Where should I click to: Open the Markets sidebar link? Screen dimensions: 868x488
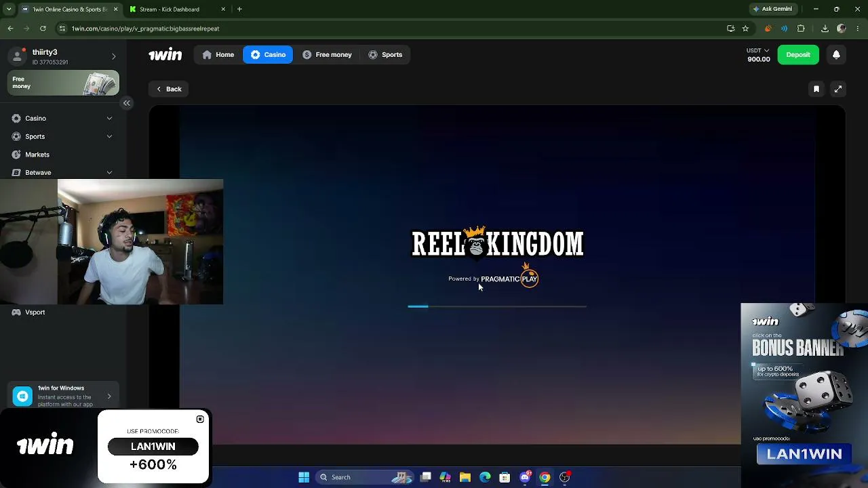[37, 155]
